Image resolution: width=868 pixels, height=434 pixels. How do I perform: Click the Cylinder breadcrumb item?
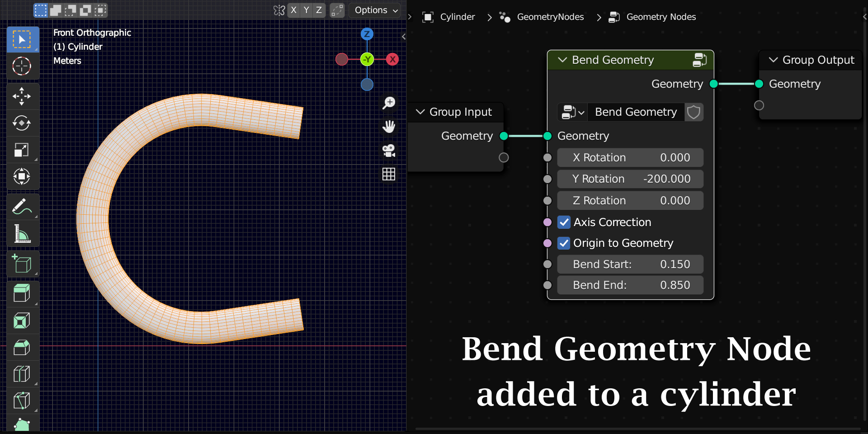click(458, 17)
